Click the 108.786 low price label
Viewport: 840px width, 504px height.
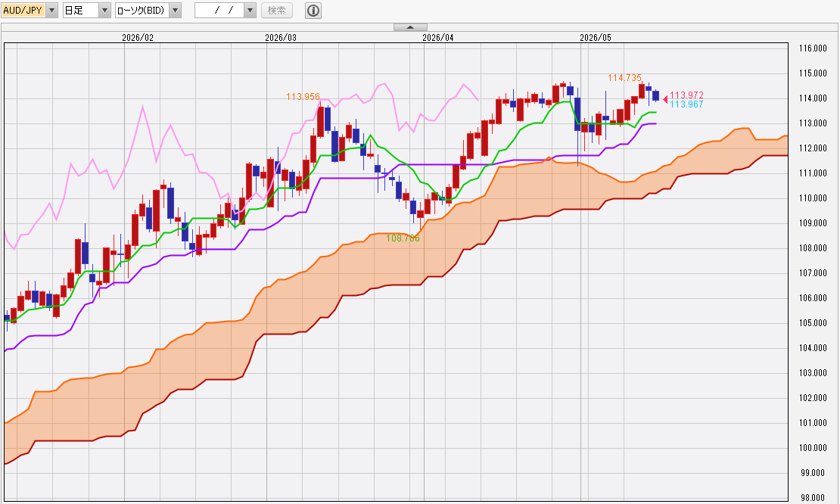coord(403,238)
